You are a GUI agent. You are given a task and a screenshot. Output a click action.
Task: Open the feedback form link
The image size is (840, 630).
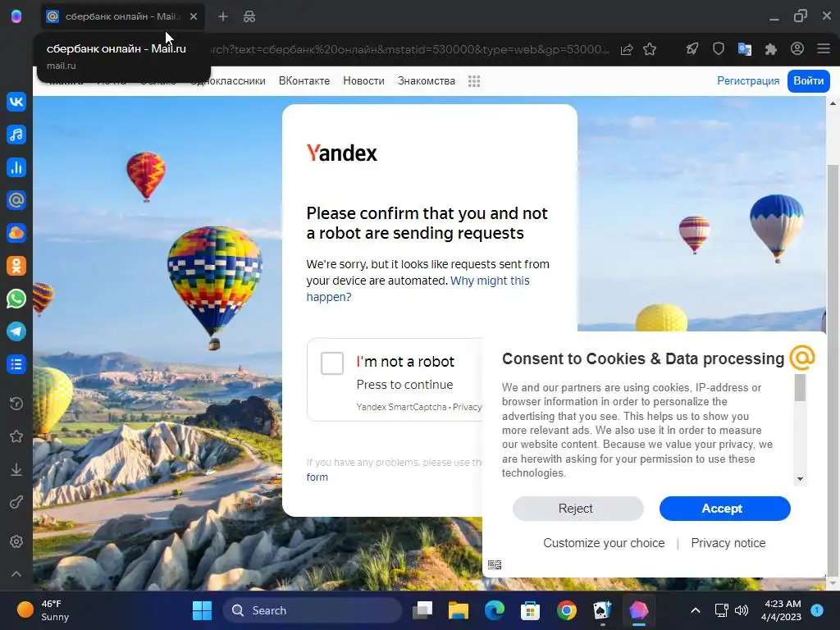tap(317, 477)
